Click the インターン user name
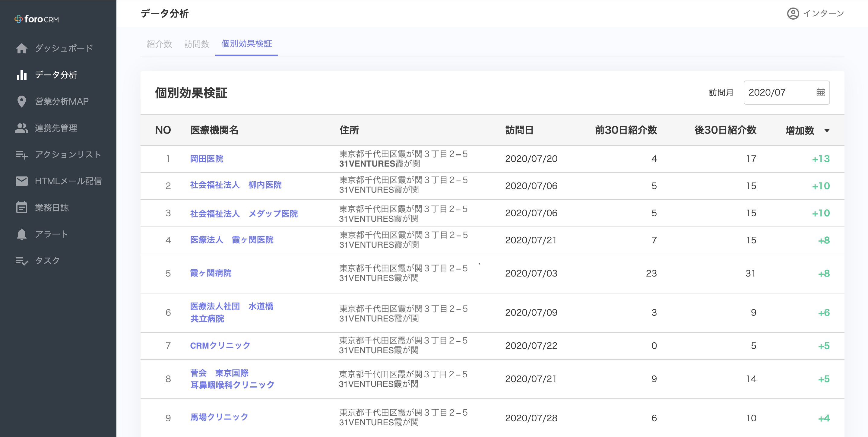 (824, 14)
